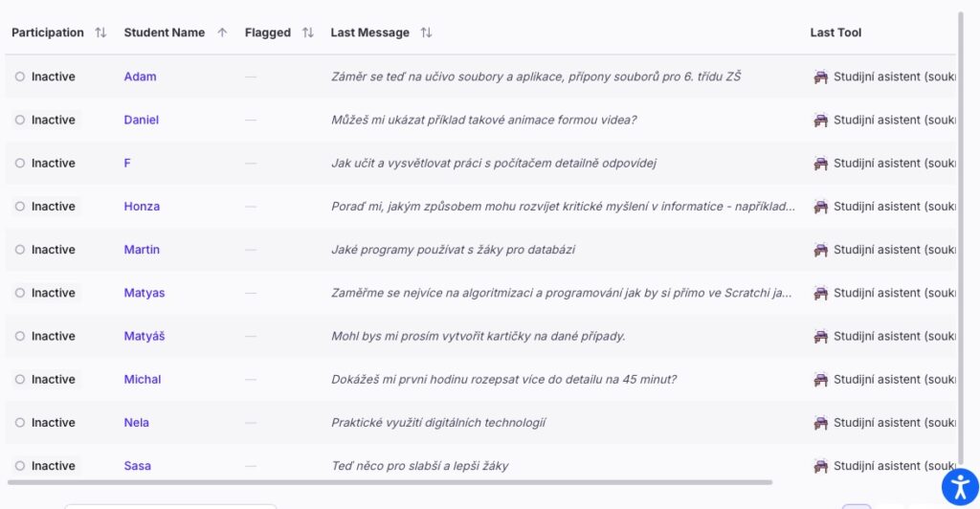This screenshot has height=509, width=980.
Task: Click student name F link
Action: [x=127, y=164]
